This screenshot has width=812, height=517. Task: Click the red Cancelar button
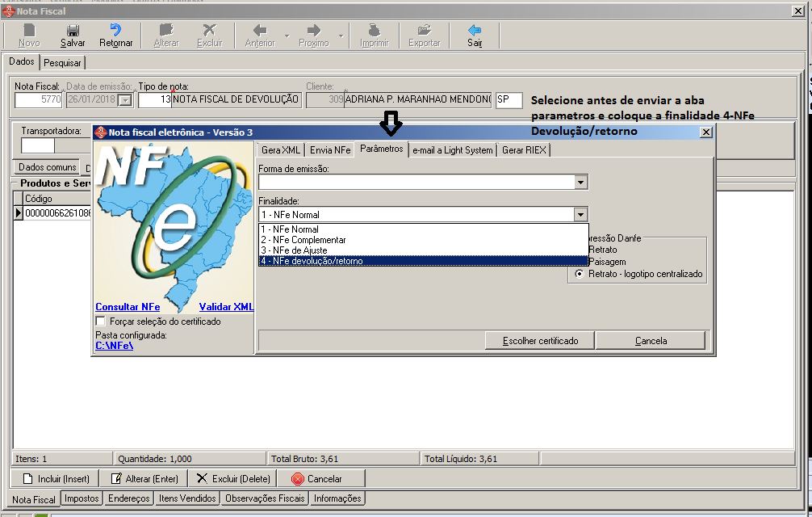(x=321, y=479)
